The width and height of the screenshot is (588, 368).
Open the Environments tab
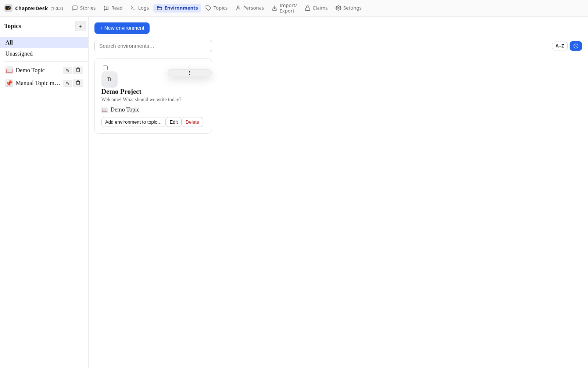[177, 8]
